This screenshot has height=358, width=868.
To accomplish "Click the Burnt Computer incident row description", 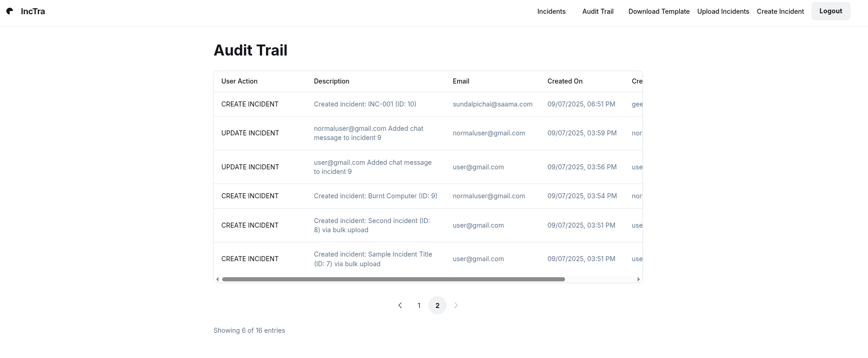I will 375,196.
